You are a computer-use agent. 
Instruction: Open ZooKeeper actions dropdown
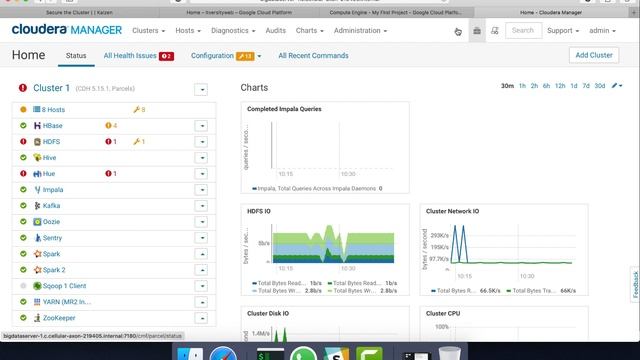click(202, 318)
